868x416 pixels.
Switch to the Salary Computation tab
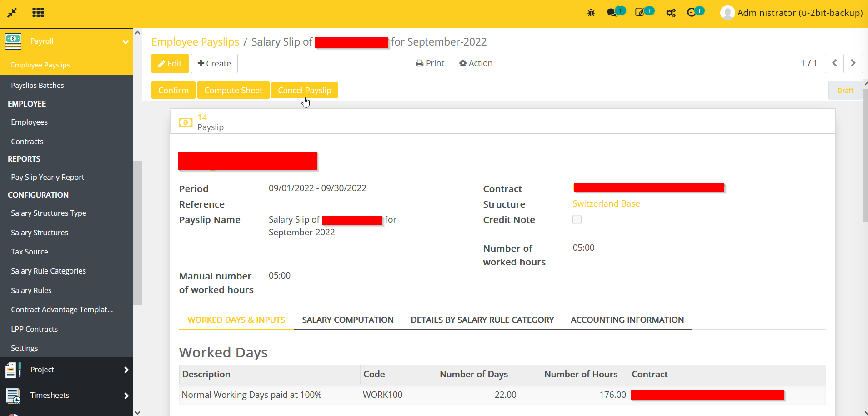pos(348,320)
